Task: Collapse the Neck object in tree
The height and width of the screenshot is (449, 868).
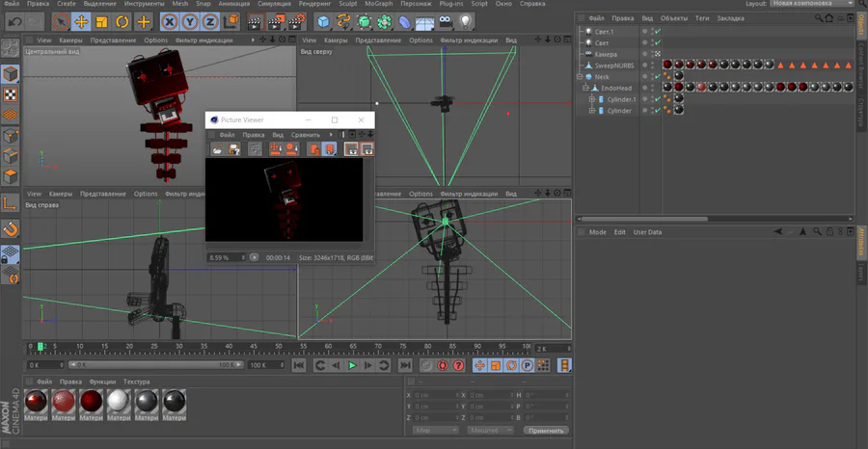Action: 580,76
